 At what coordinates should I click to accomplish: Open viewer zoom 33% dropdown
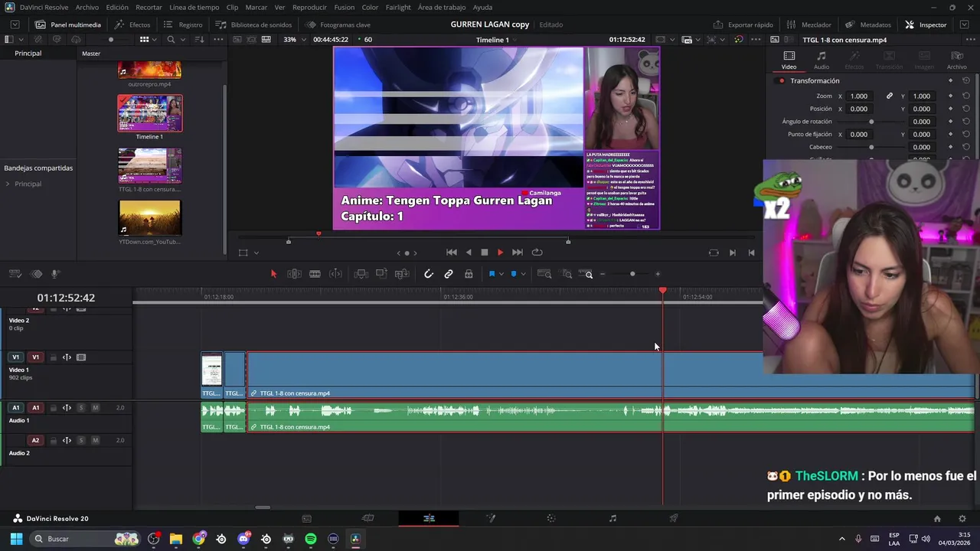tap(294, 40)
